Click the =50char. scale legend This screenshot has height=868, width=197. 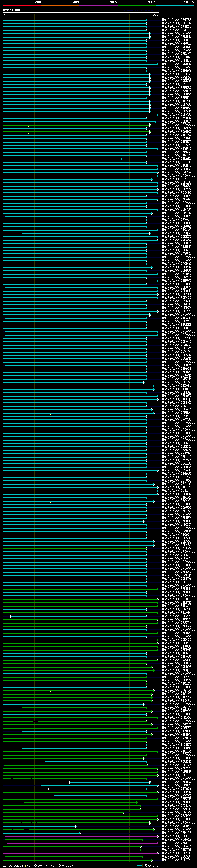(147, 866)
